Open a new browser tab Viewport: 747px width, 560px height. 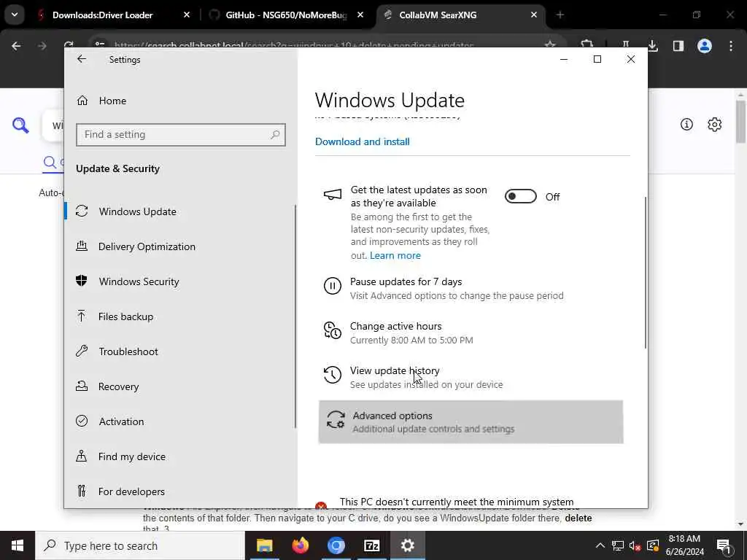point(560,15)
